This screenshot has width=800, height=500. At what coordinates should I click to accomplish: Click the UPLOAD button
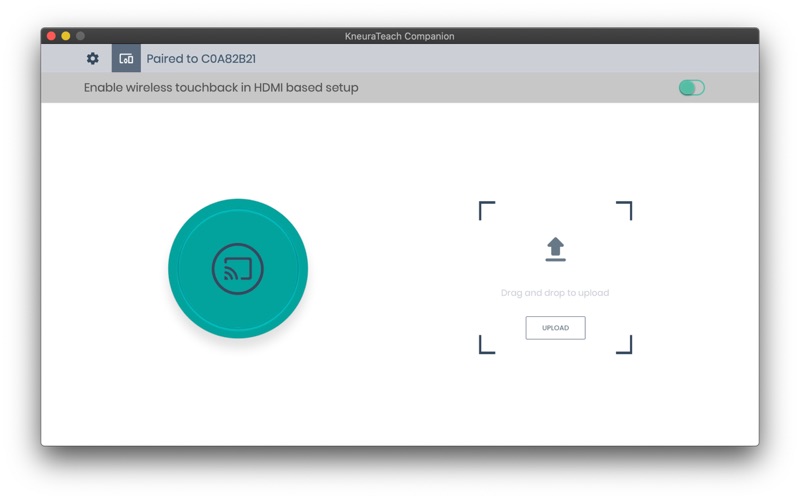click(555, 328)
